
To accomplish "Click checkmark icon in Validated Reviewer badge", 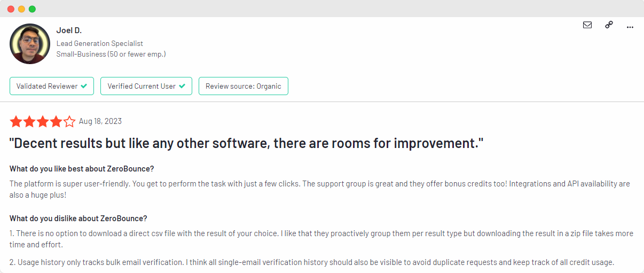I will tap(84, 86).
